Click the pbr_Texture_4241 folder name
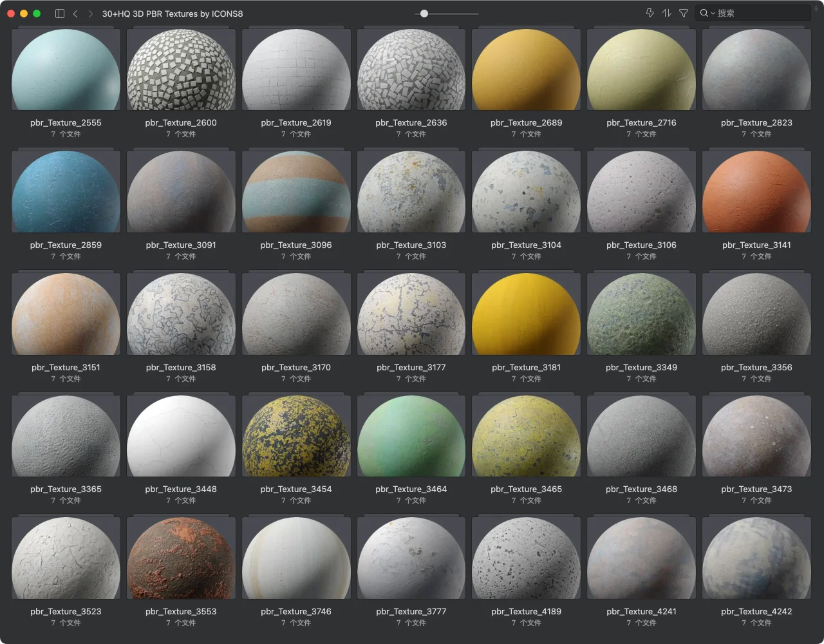Viewport: 824px width, 644px height. (x=641, y=611)
